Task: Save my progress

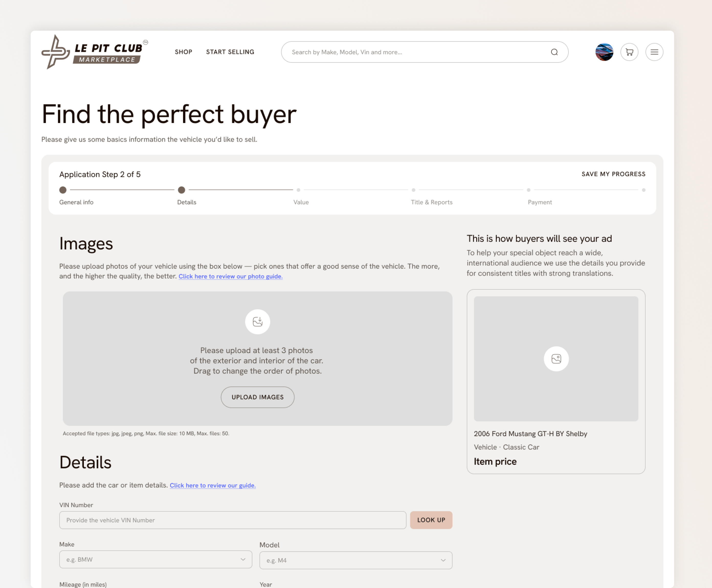Action: click(x=613, y=174)
